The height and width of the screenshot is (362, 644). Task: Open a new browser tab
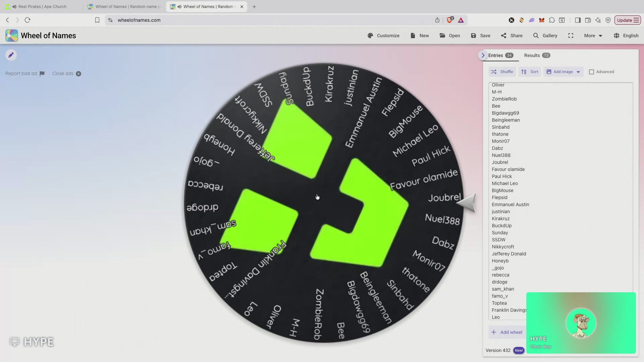tap(254, 7)
